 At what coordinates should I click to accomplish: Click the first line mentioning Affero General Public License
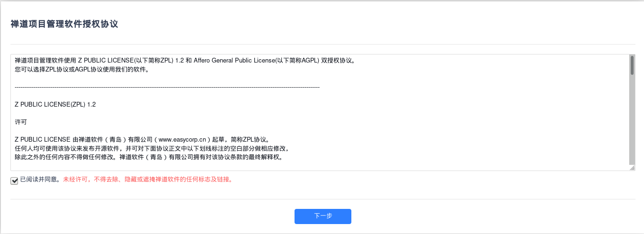185,61
